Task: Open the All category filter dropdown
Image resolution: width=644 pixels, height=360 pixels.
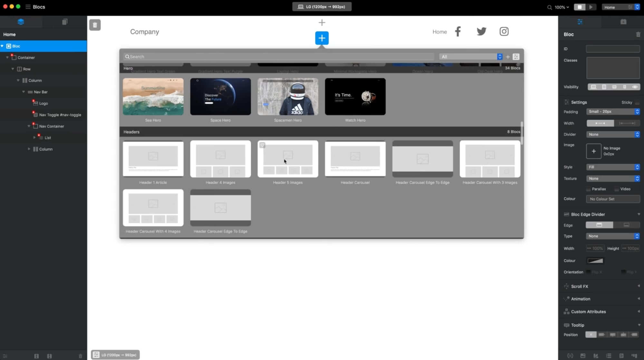Action: [471, 57]
